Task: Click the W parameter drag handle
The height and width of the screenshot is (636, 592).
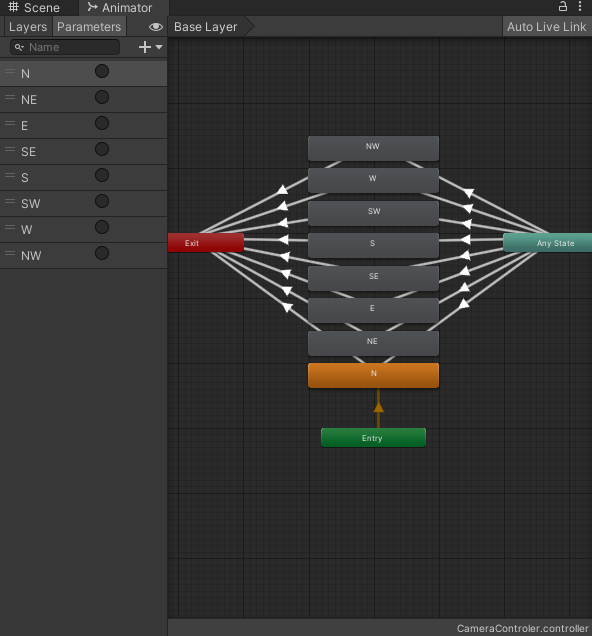Action: 10,227
